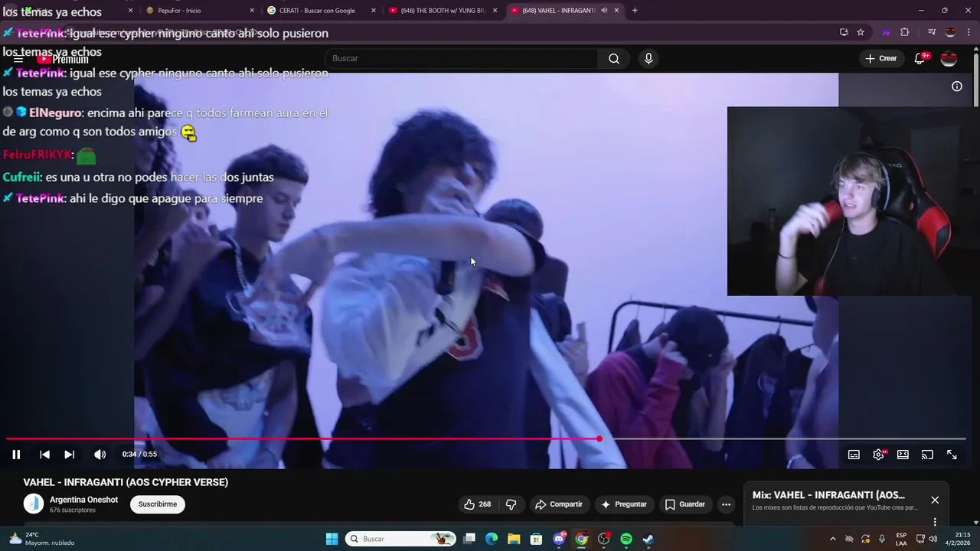Image resolution: width=980 pixels, height=551 pixels.
Task: Go to the previous video
Action: click(x=44, y=455)
